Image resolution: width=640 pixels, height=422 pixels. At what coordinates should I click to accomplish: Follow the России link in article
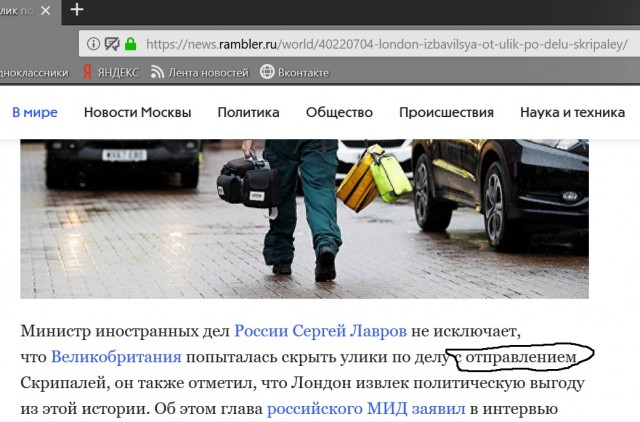[x=261, y=331]
